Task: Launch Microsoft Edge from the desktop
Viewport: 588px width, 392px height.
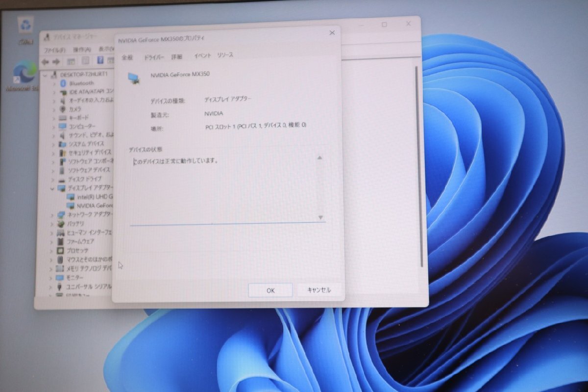Action: [x=24, y=73]
